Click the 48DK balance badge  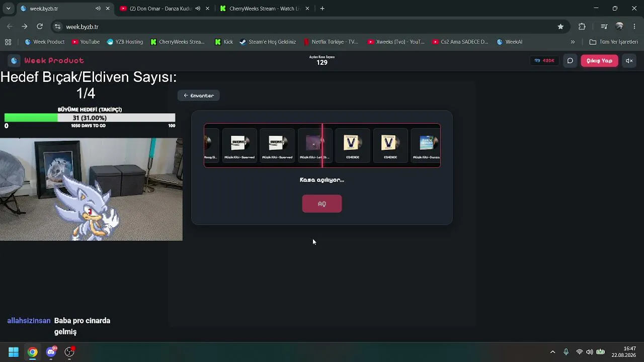point(544,60)
